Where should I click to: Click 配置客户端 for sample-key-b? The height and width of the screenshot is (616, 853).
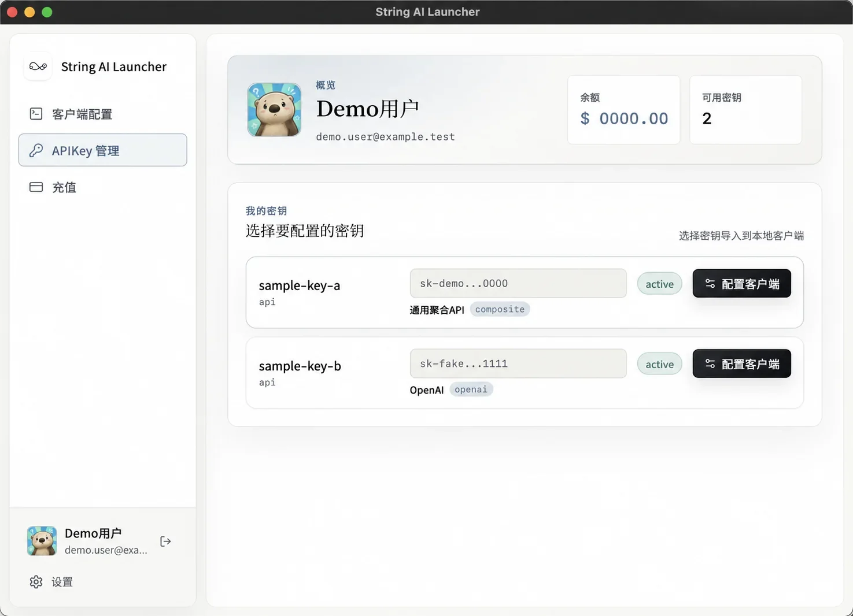pos(741,363)
